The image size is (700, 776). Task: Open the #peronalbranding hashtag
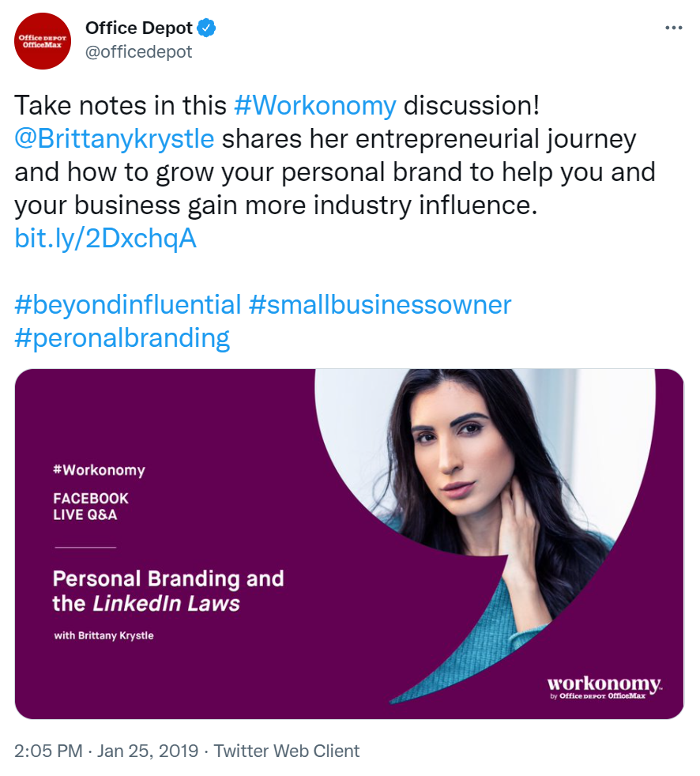(122, 338)
